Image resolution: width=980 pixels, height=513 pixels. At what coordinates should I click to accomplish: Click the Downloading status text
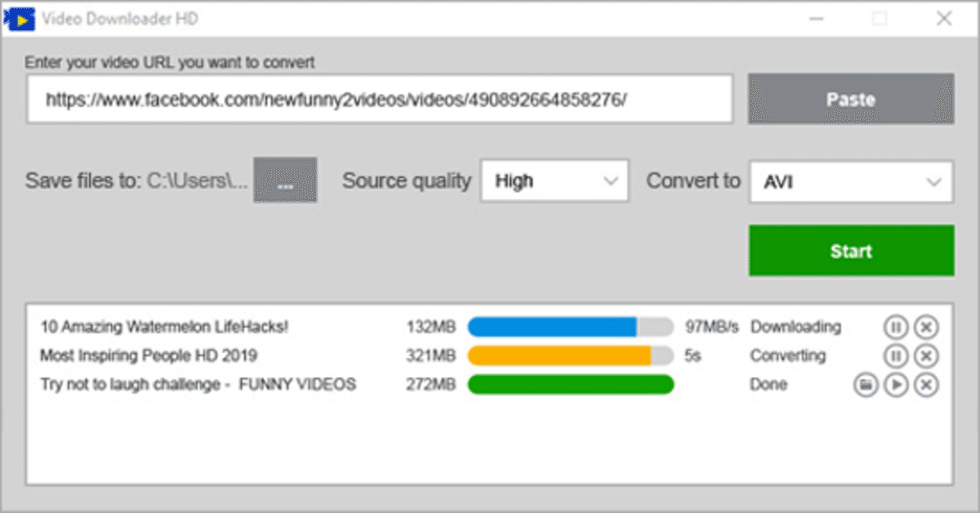(x=795, y=328)
